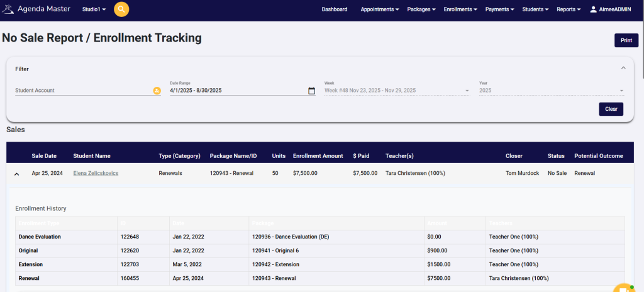
Task: Go to Dashboard
Action: click(x=334, y=9)
